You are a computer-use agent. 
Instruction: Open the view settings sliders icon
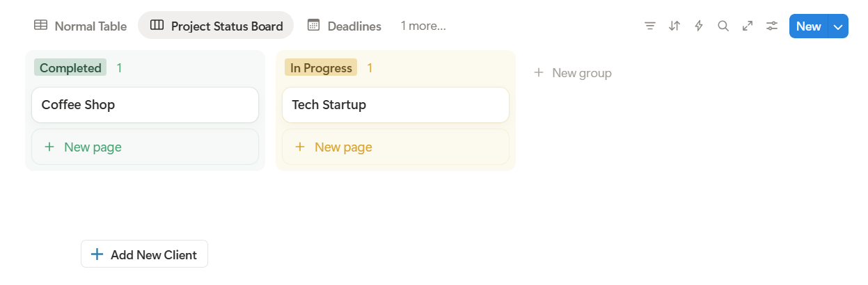coord(772,26)
